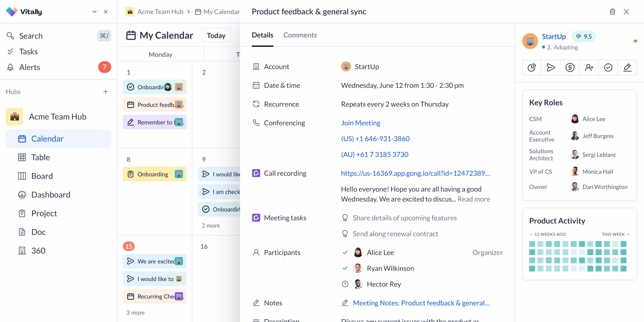644x322 pixels.
Task: Click the dollar sign icon in StartUp toolbar
Action: point(570,68)
